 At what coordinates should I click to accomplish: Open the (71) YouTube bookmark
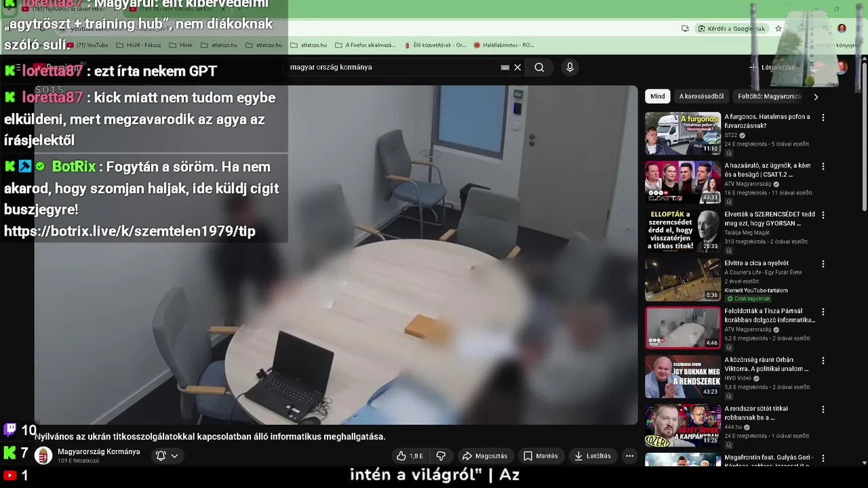click(87, 45)
